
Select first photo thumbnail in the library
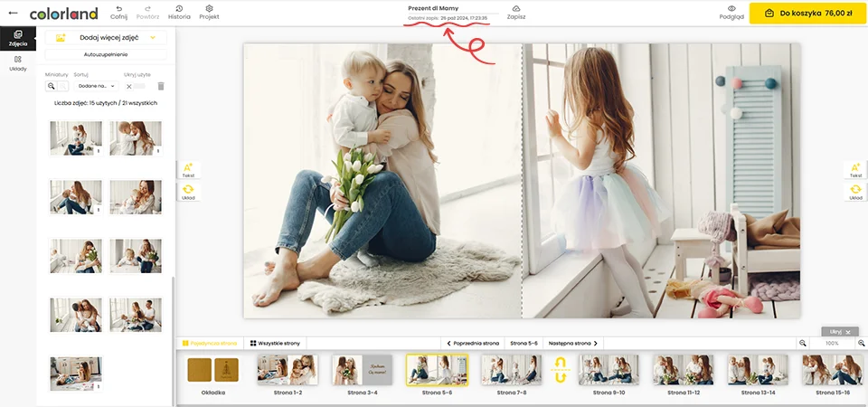(76, 137)
